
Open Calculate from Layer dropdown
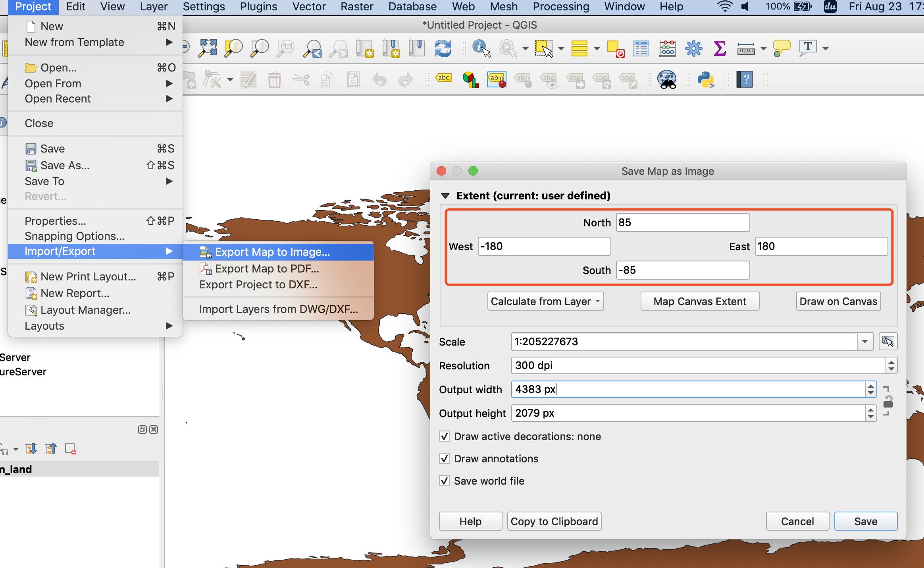(545, 301)
